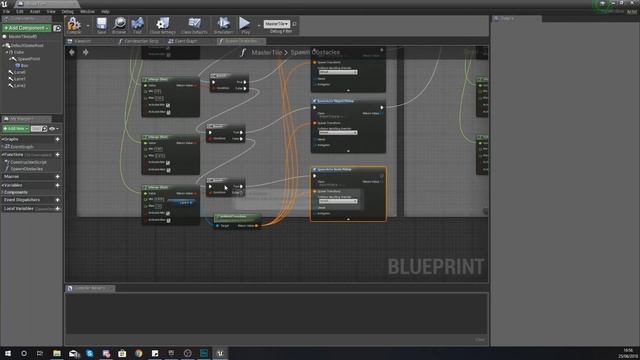This screenshot has width=640, height=360.
Task: Open the Asset menu
Action: pos(35,11)
